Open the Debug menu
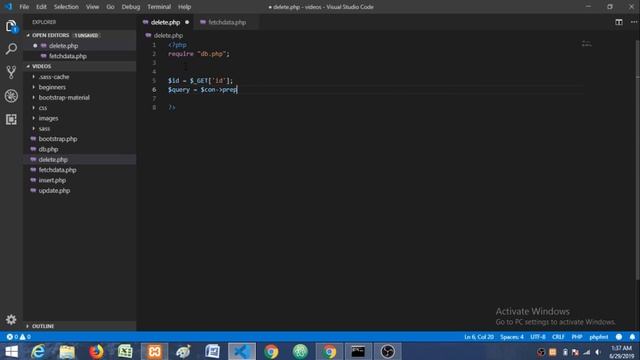Viewport: 640px width, 360px height. point(131,7)
